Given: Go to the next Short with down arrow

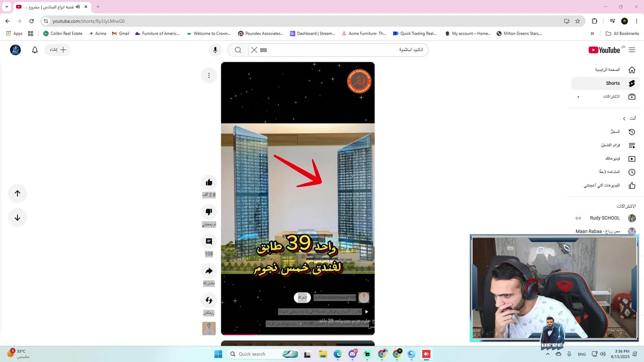Looking at the screenshot, I should pos(17,218).
